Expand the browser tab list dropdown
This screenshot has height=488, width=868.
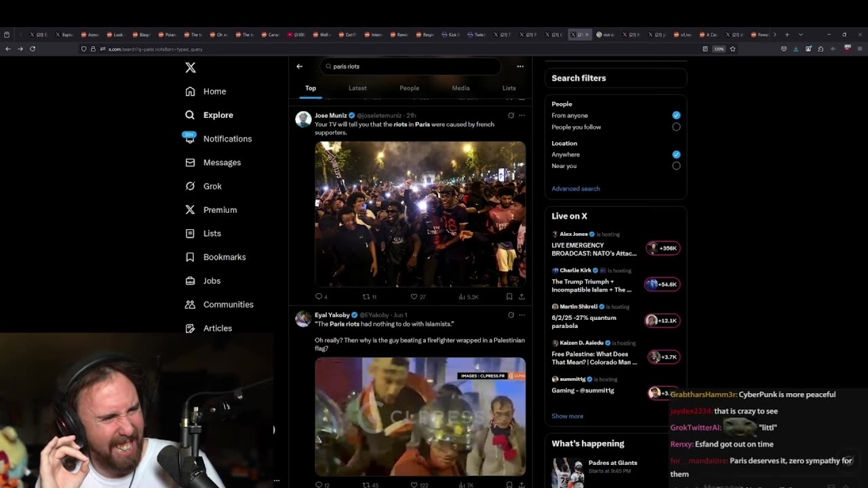tap(800, 35)
